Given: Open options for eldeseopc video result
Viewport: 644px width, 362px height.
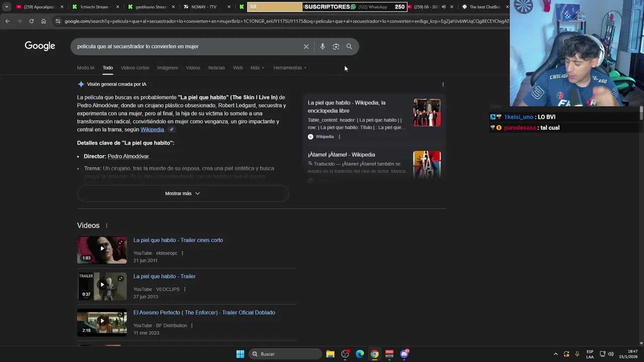Looking at the screenshot, I should (x=182, y=253).
